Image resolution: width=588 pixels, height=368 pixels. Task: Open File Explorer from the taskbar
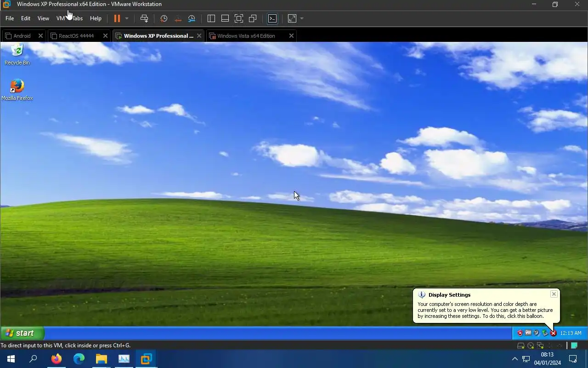[x=101, y=359]
